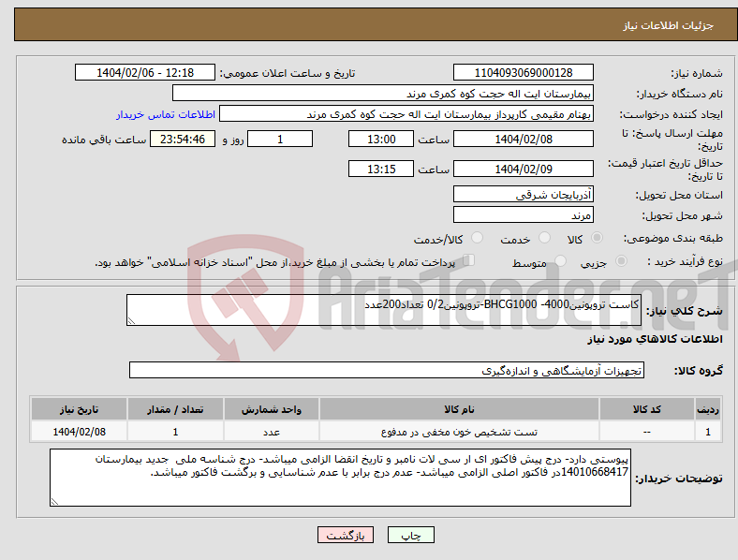This screenshot has width=738, height=560.
Task: Click the remaining time 23:54:46 field
Action: (x=183, y=139)
